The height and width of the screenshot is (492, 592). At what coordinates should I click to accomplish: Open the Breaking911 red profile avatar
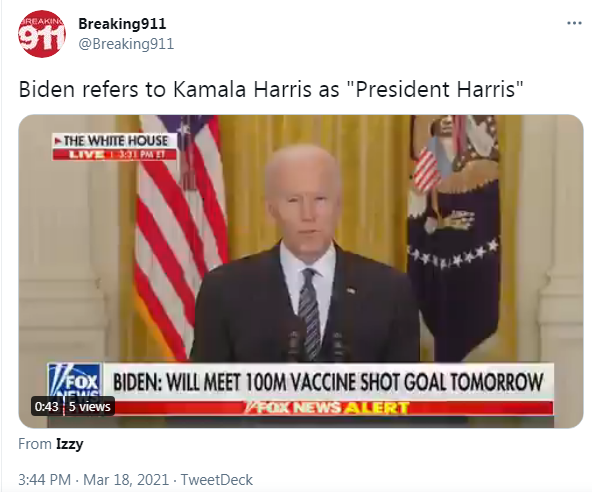pos(42,34)
